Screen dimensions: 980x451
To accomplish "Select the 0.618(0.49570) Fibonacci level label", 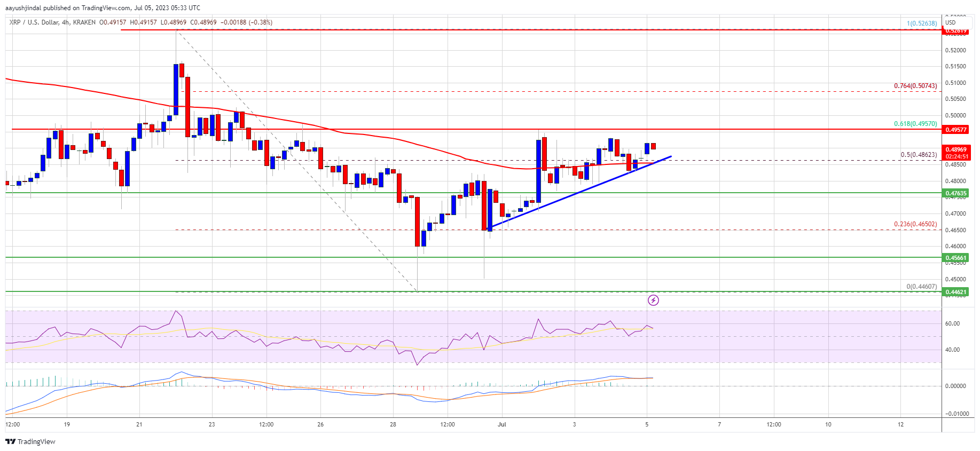I will [915, 124].
